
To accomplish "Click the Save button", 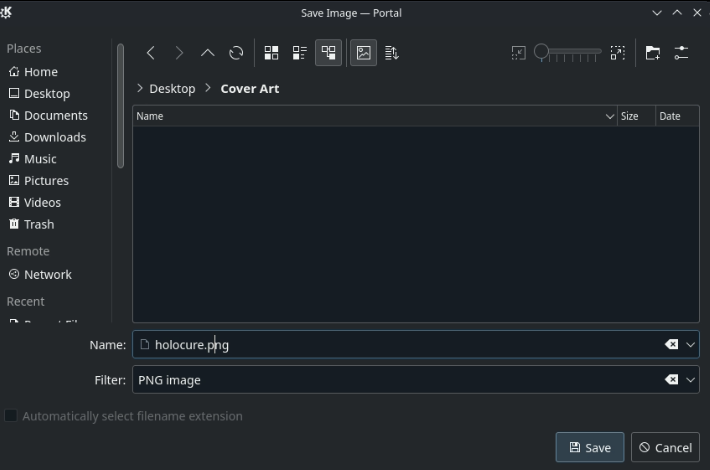I will (x=589, y=447).
